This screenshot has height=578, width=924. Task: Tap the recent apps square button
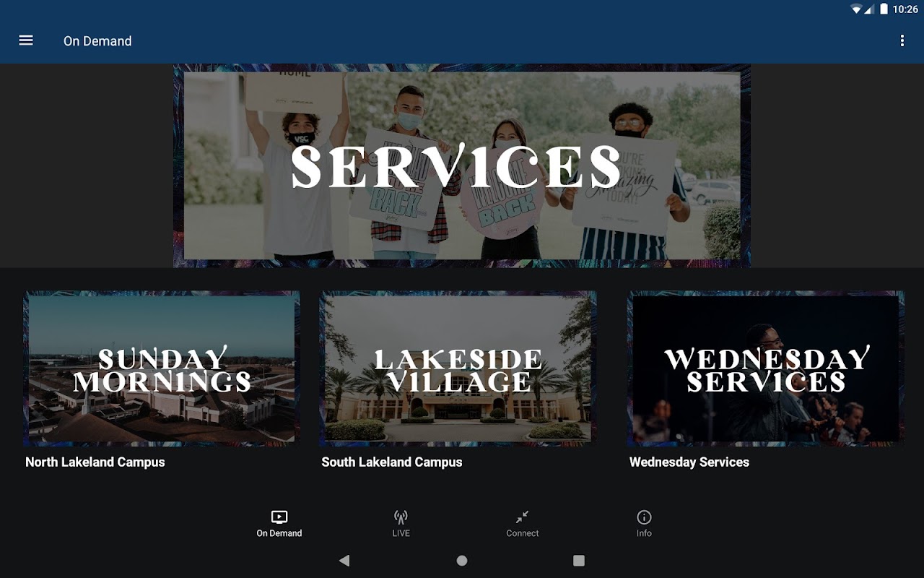tap(578, 560)
